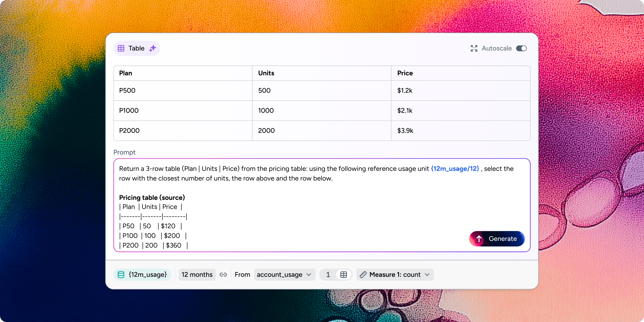
Task: Click the {12m_usage/12} variable link in prompt
Action: (455, 169)
